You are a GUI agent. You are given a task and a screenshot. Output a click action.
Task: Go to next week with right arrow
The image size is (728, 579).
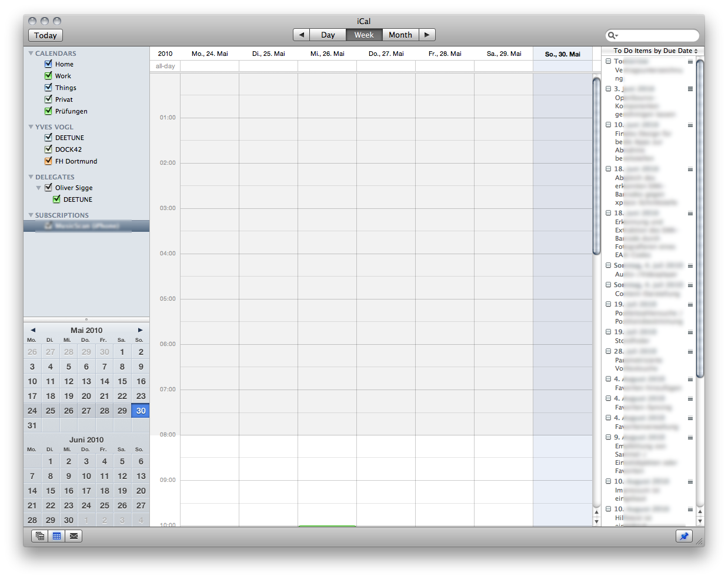427,35
